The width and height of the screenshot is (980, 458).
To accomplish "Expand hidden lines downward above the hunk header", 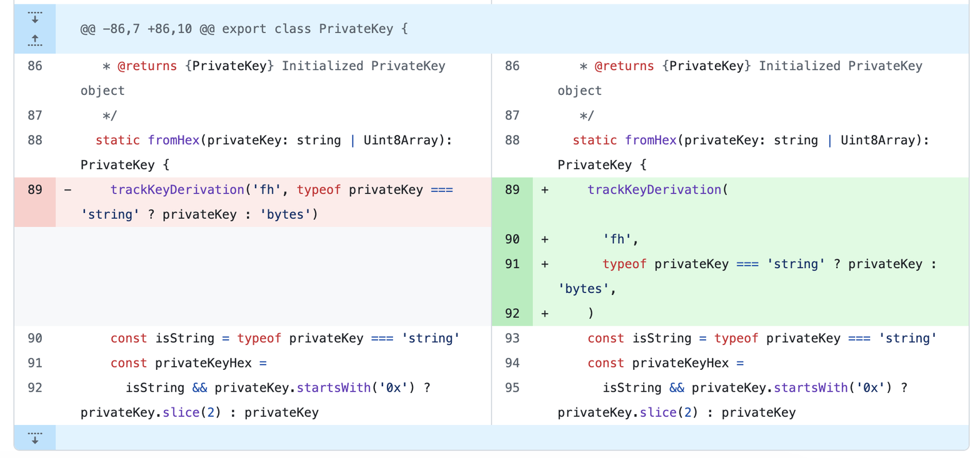I will point(34,17).
